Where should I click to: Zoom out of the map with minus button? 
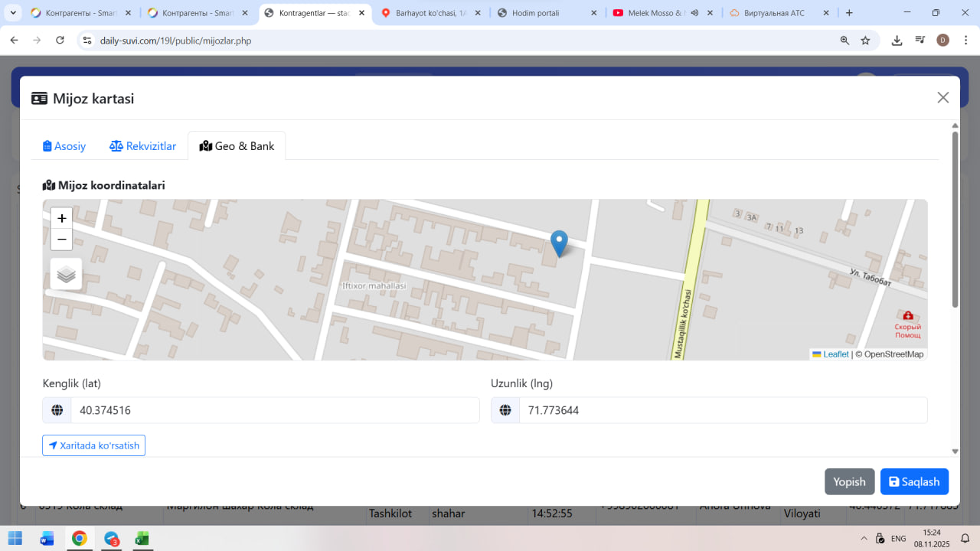tap(62, 240)
